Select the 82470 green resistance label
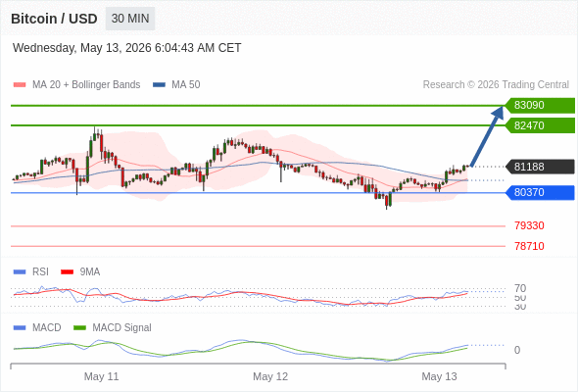The image size is (578, 392). tap(540, 125)
